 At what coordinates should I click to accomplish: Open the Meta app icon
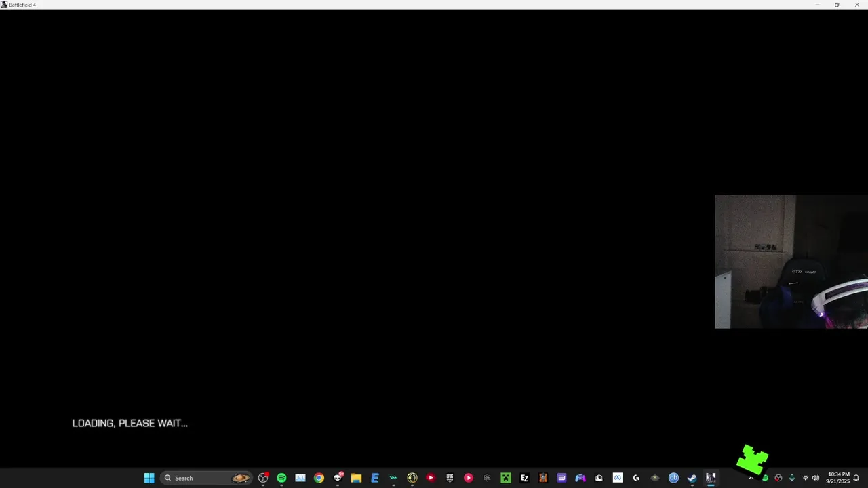point(618,478)
